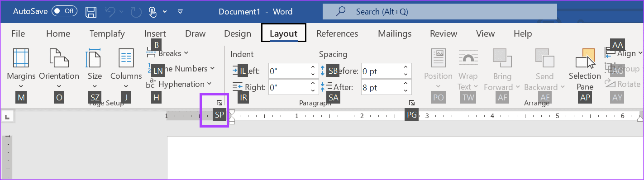Click the Indent Left value field
The height and width of the screenshot is (180, 644).
pos(288,71)
